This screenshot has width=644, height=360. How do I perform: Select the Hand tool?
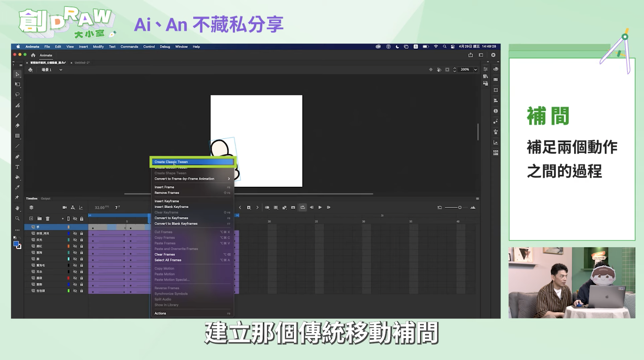[17, 208]
